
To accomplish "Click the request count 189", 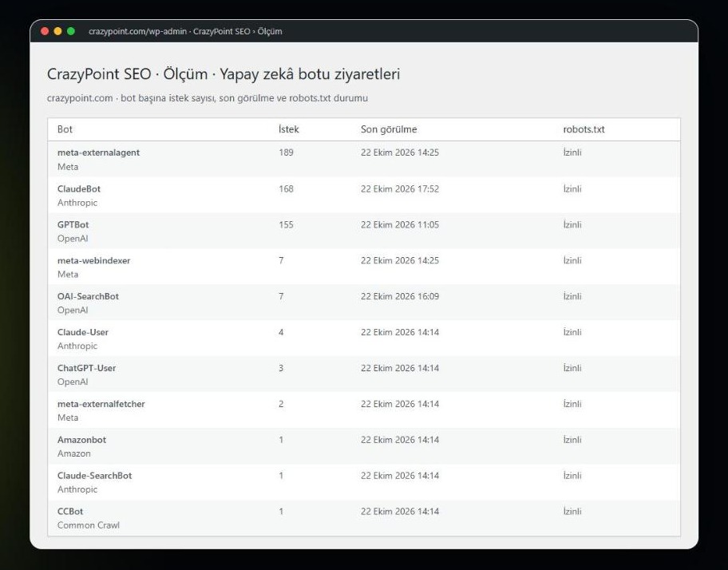I will [286, 152].
